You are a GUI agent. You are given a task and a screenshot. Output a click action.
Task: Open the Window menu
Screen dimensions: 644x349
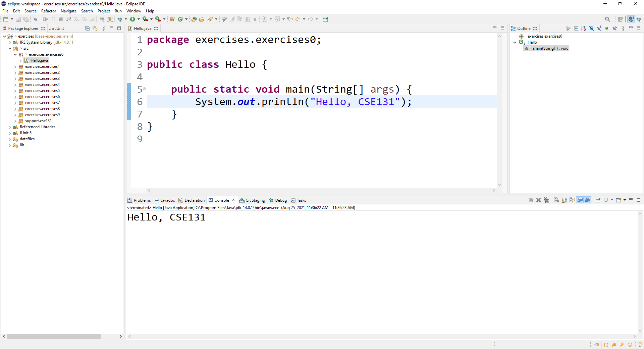tap(133, 11)
